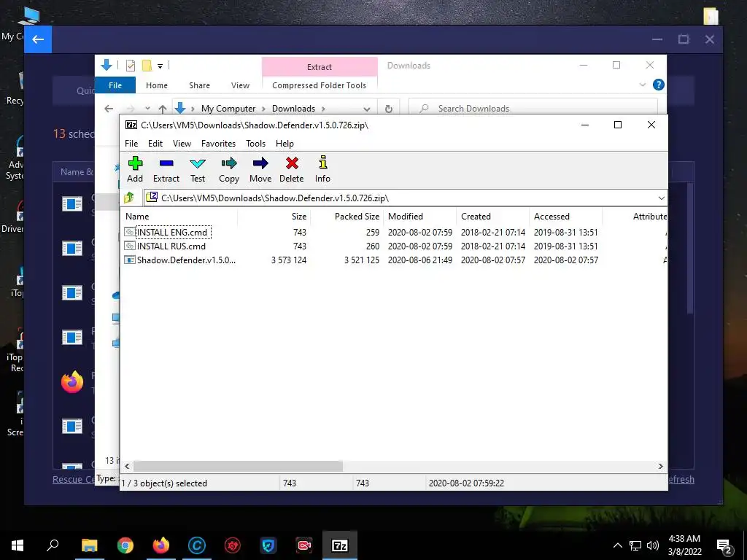Launch Chrome from the taskbar

pyautogui.click(x=125, y=545)
